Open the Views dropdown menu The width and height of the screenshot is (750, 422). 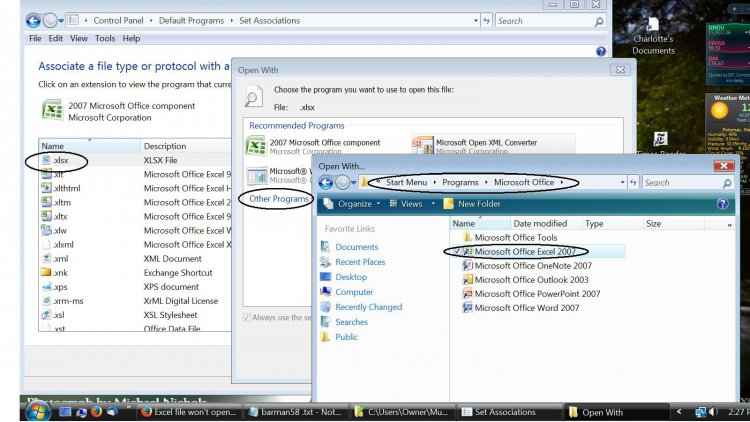tap(412, 204)
